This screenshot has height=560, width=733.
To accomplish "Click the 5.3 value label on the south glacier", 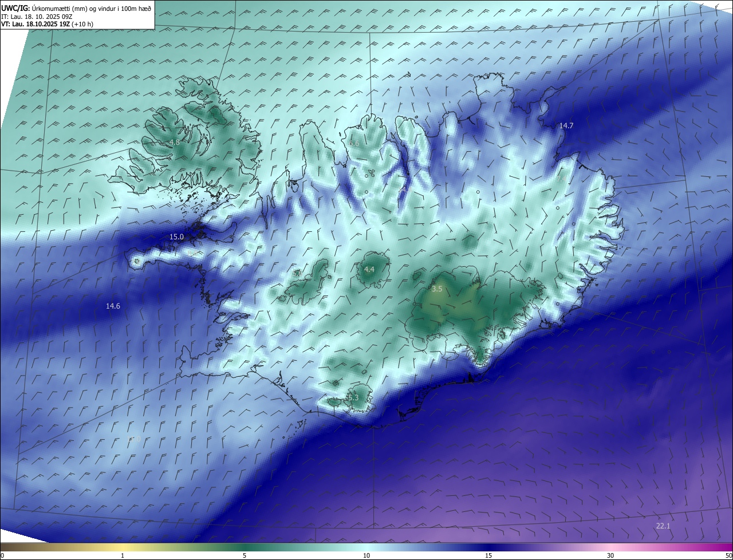I will pyautogui.click(x=353, y=397).
